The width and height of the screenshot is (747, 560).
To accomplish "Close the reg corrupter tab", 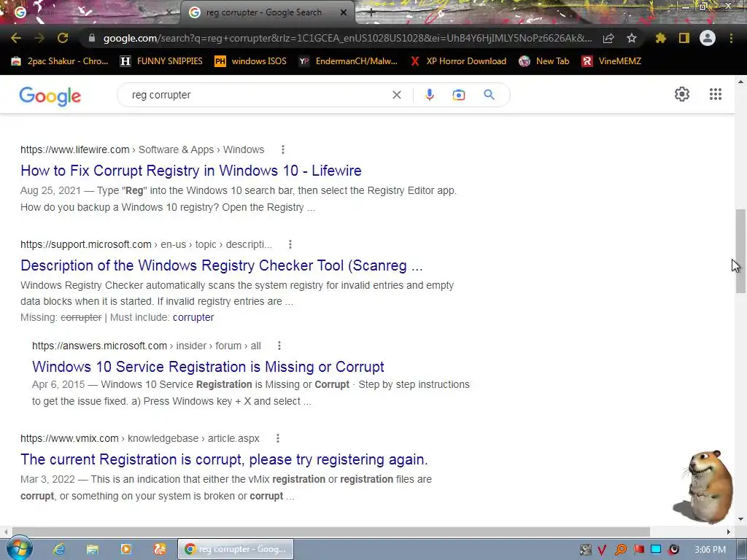I will click(344, 12).
